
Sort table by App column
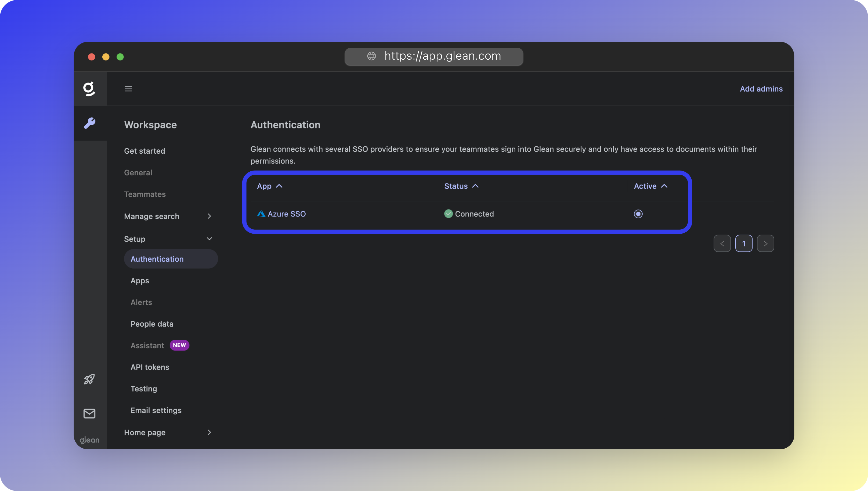269,186
